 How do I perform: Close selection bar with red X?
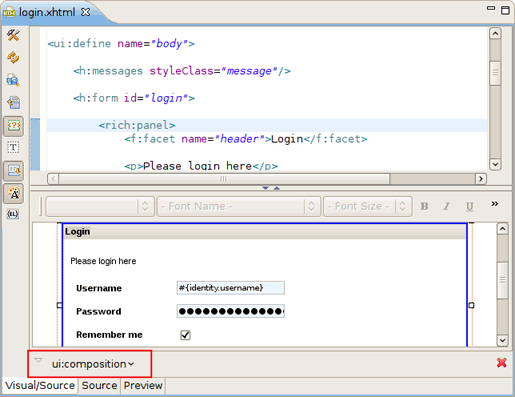502,363
